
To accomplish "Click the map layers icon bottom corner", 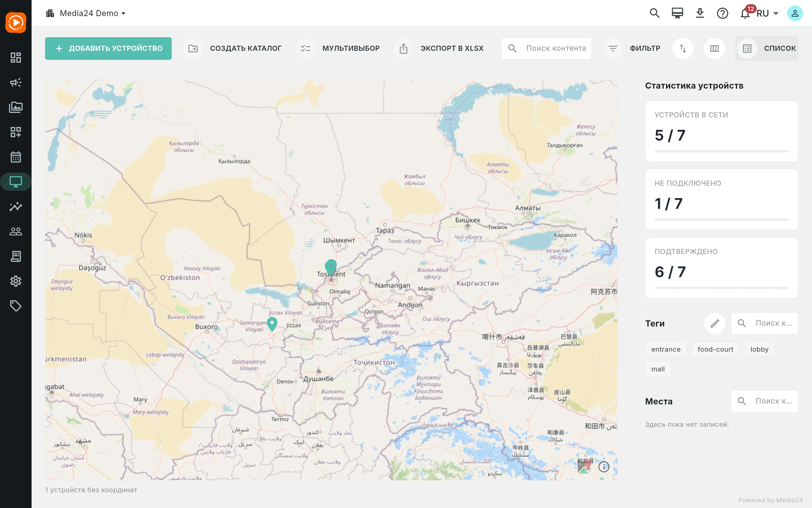I will pyautogui.click(x=584, y=467).
